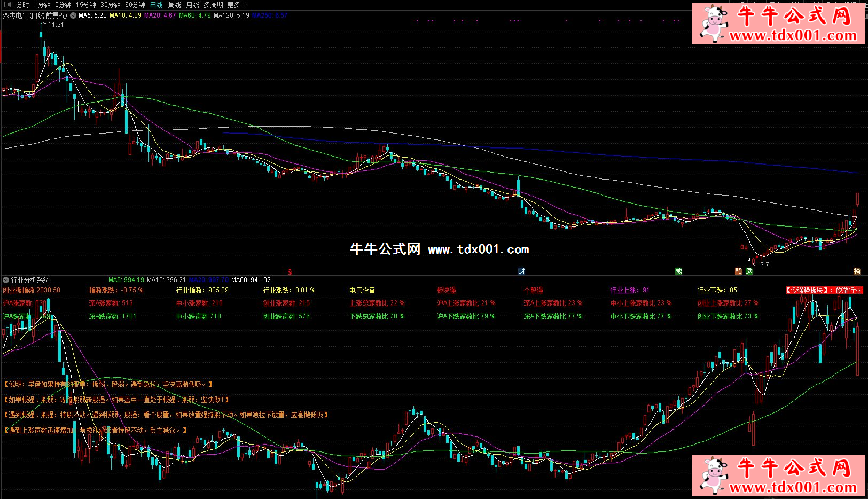Image resolution: width=868 pixels, height=499 pixels.
Task: Click 深A涨家数: 513 reading
Action: [111, 303]
